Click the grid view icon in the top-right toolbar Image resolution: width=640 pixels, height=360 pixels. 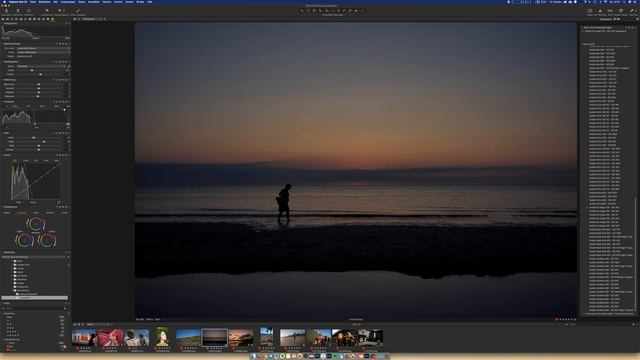(x=590, y=11)
